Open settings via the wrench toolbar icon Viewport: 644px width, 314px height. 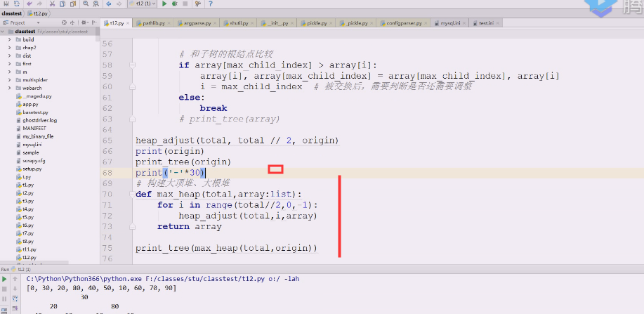198,4
